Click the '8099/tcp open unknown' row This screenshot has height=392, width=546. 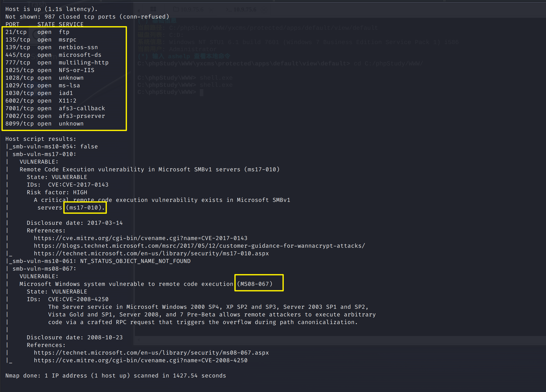pos(45,124)
